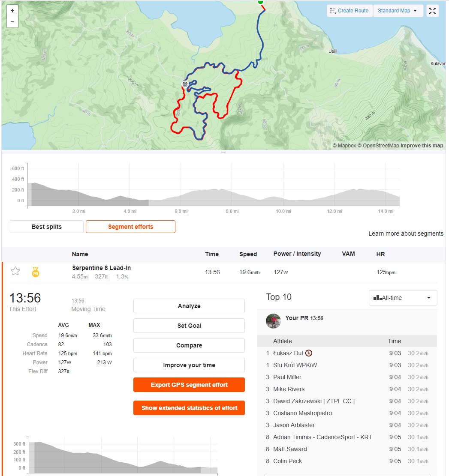The image size is (449, 476).
Task: Open the Set Goal option
Action: coord(189,326)
